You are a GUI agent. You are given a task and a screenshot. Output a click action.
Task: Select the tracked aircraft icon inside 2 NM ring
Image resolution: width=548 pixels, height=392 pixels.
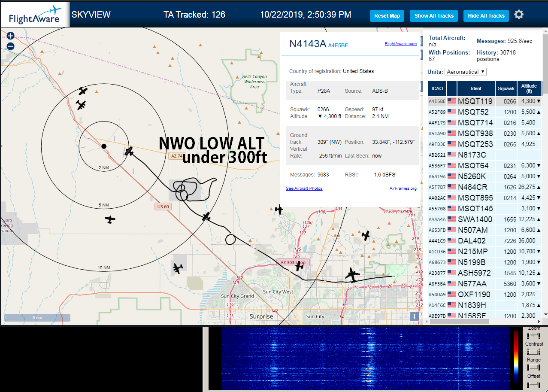[129, 151]
